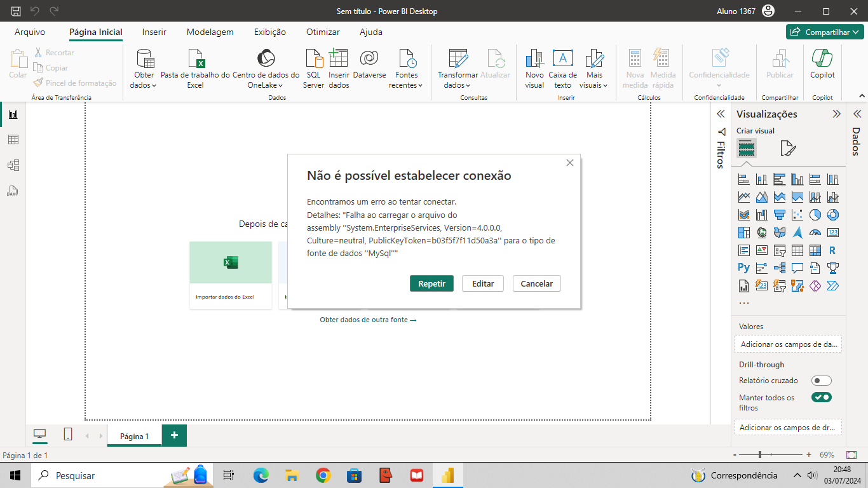Click the Save icon in title bar
Viewport: 868px width, 488px height.
[16, 11]
